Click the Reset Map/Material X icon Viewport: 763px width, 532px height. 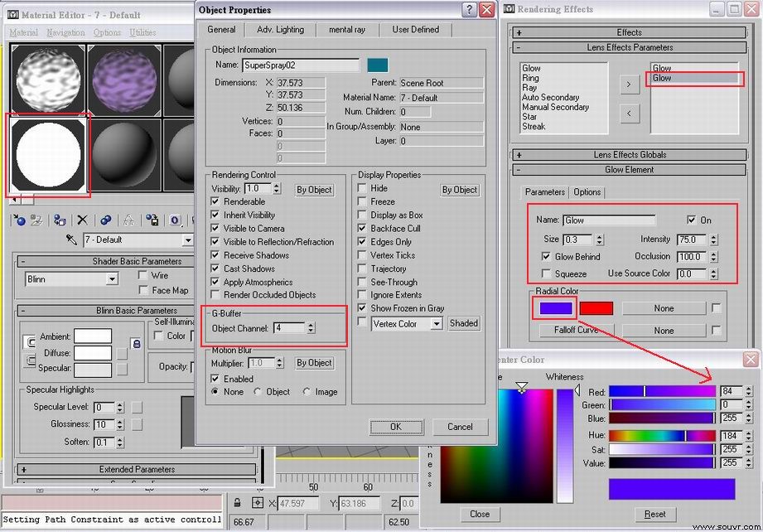coord(82,220)
